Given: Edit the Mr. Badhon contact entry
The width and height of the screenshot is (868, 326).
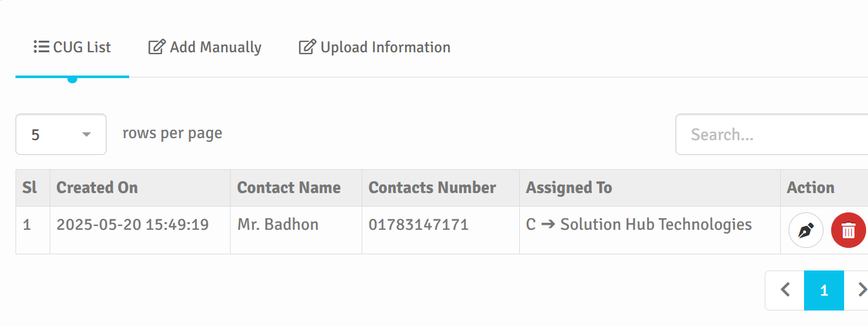Looking at the screenshot, I should pos(805,230).
